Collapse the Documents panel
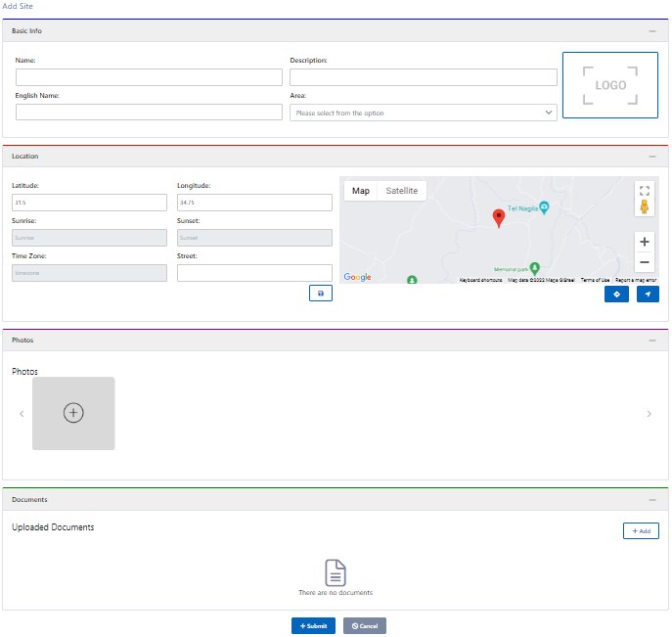This screenshot has height=637, width=672. pos(652,500)
